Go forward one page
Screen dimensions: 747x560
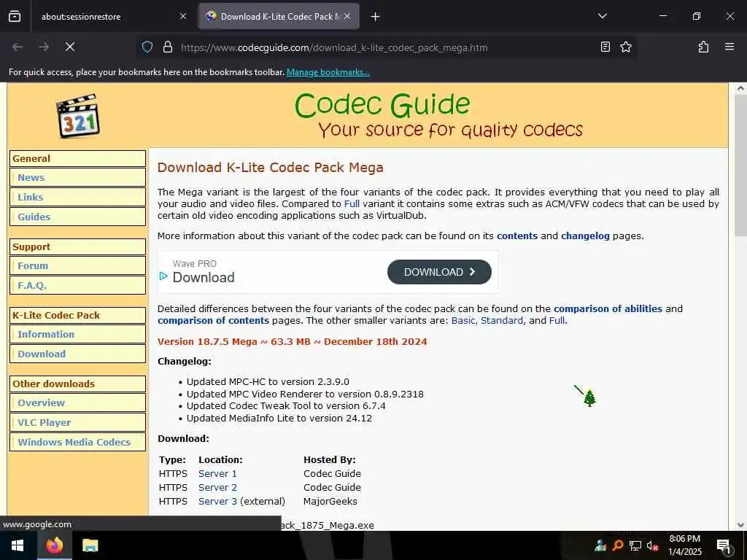coord(44,47)
